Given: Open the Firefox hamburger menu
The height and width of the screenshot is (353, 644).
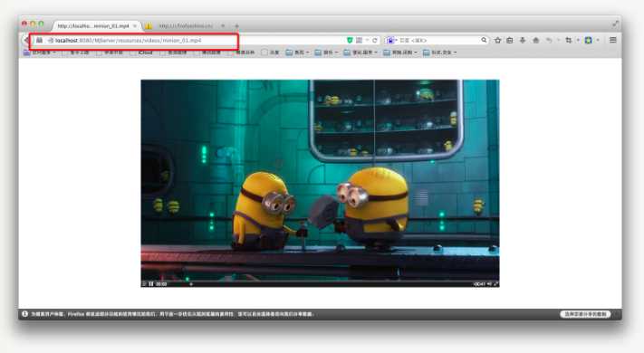Looking at the screenshot, I should (x=613, y=40).
